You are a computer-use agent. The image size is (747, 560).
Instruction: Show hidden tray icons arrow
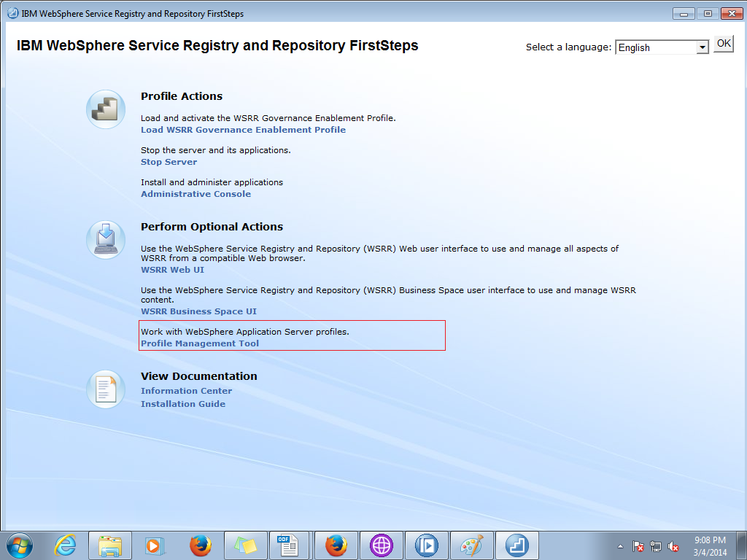(x=620, y=546)
